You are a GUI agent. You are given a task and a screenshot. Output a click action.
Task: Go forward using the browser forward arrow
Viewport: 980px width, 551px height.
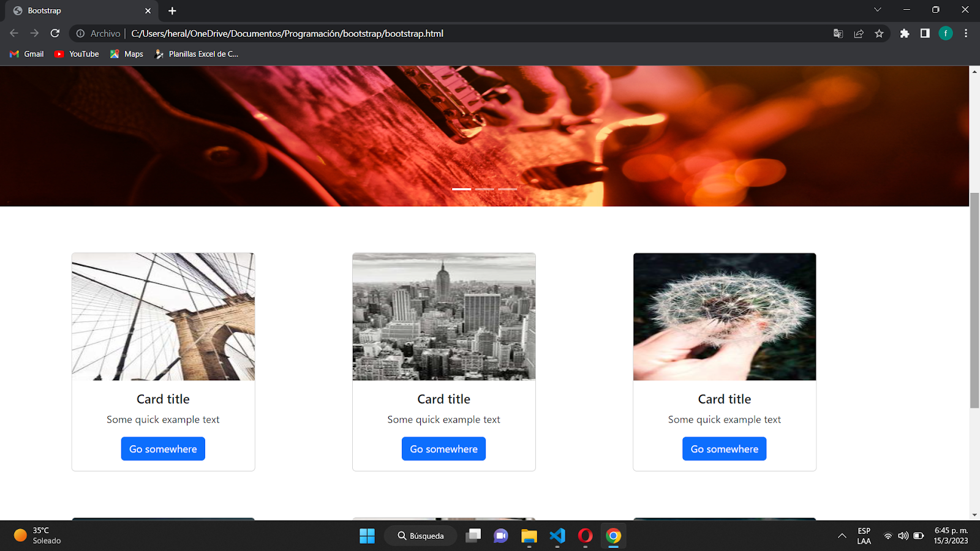pos(34,34)
